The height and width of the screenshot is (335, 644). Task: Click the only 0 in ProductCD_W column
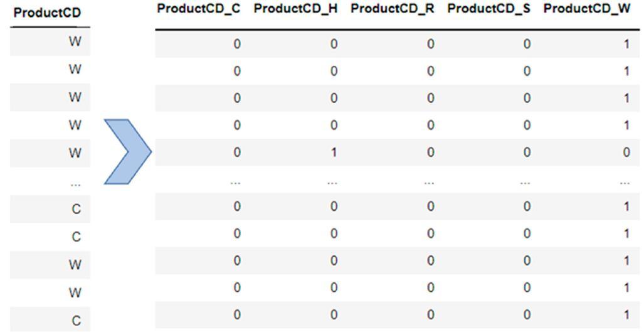(x=626, y=152)
